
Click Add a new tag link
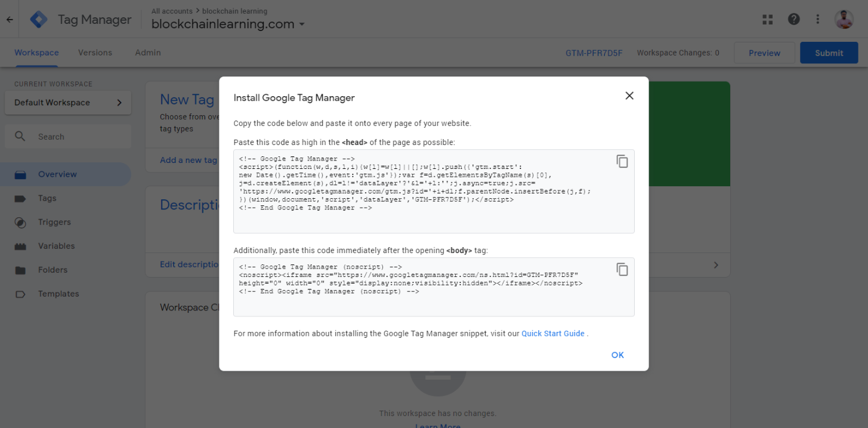(189, 160)
